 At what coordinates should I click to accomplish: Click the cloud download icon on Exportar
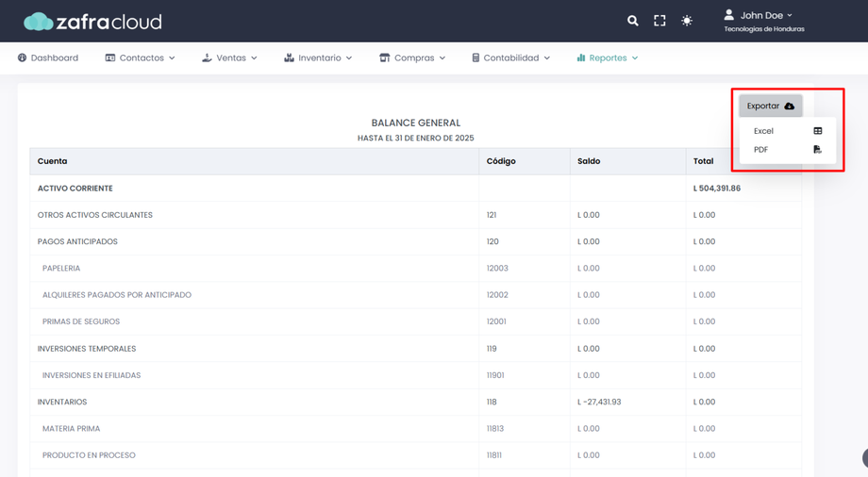pos(790,107)
